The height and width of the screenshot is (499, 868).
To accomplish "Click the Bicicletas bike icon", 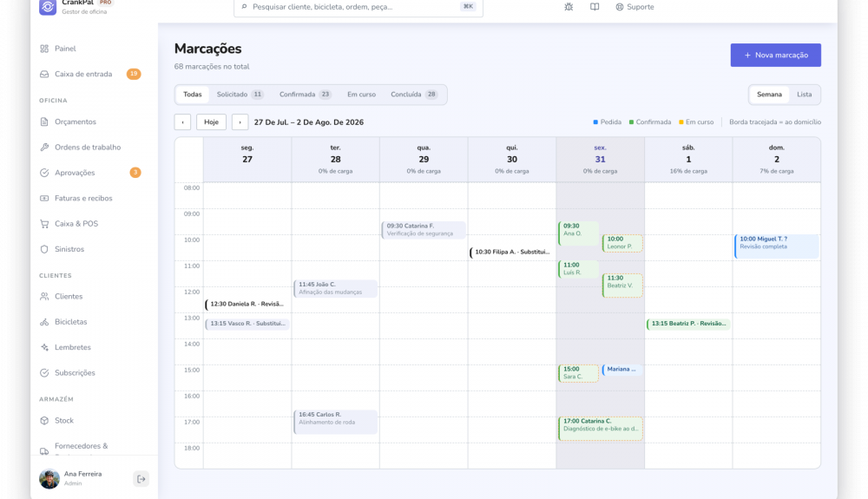I will click(x=44, y=322).
